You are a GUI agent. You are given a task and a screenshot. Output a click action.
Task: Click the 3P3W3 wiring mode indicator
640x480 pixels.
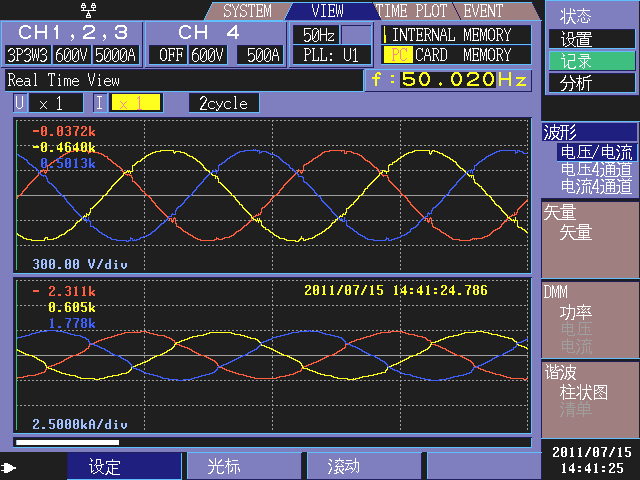28,55
